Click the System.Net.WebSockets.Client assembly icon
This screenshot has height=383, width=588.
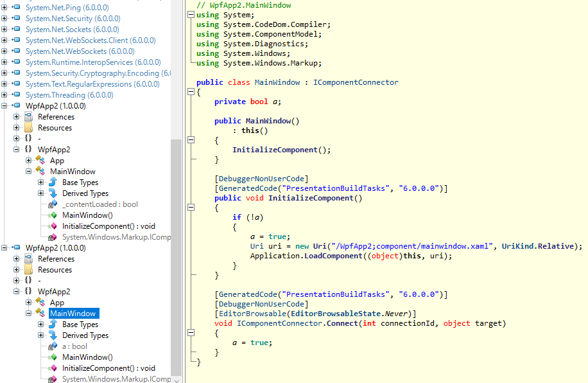[x=17, y=40]
